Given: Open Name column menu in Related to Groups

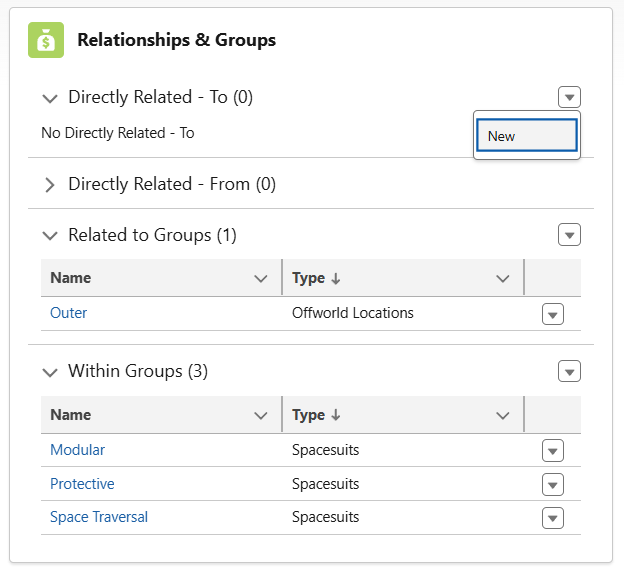Looking at the screenshot, I should (x=261, y=279).
